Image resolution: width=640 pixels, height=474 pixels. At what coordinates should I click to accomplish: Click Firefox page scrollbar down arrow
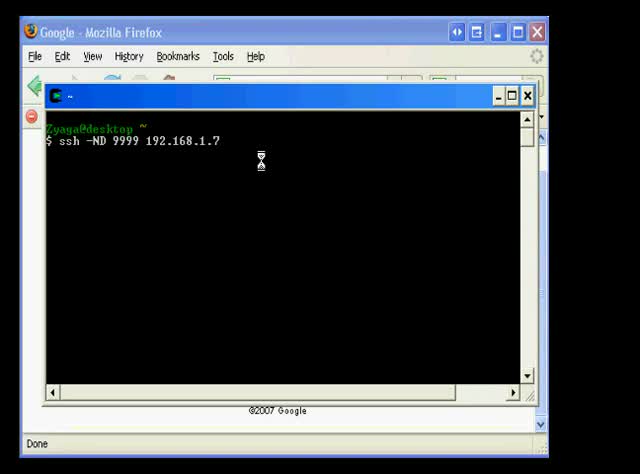[x=541, y=425]
